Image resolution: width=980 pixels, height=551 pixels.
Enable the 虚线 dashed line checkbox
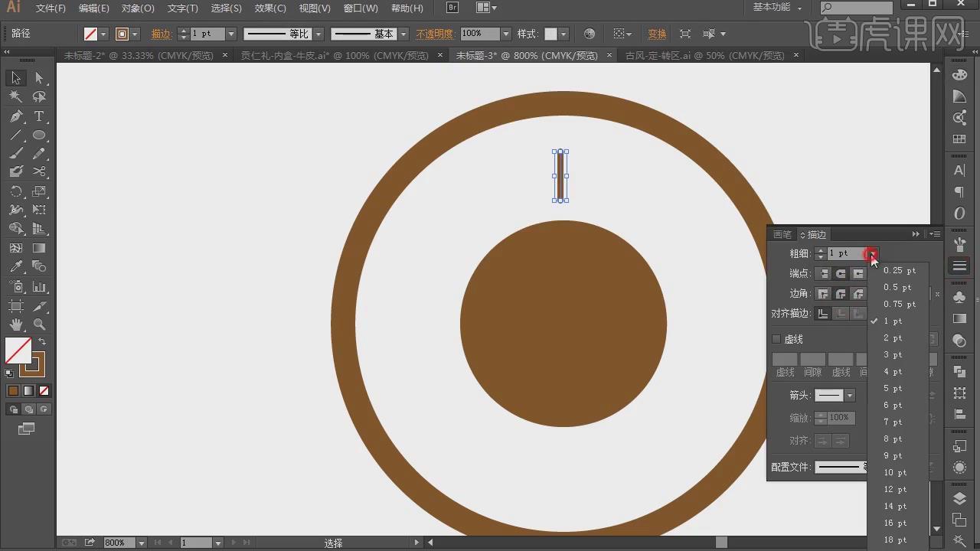776,339
